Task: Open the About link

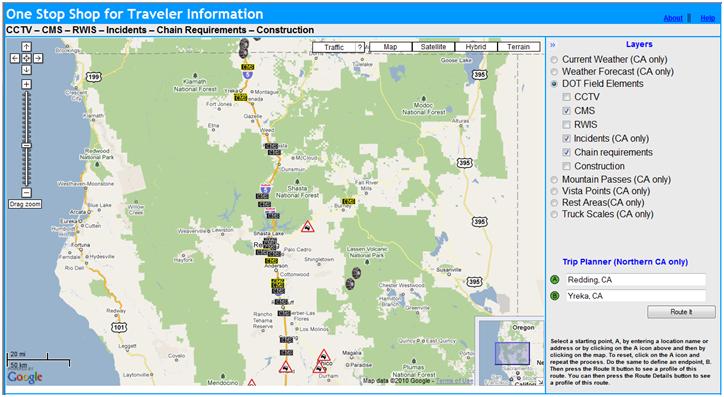Action: point(673,18)
